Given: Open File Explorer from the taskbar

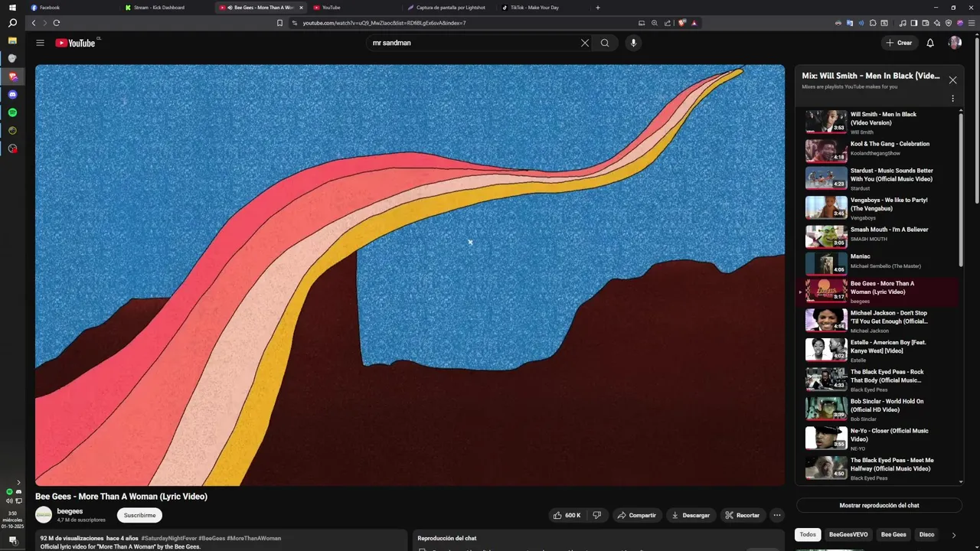Looking at the screenshot, I should click(12, 40).
